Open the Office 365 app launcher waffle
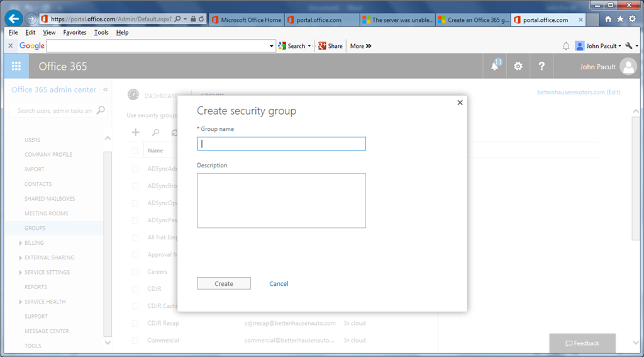Image resolution: width=644 pixels, height=357 pixels. [16, 66]
